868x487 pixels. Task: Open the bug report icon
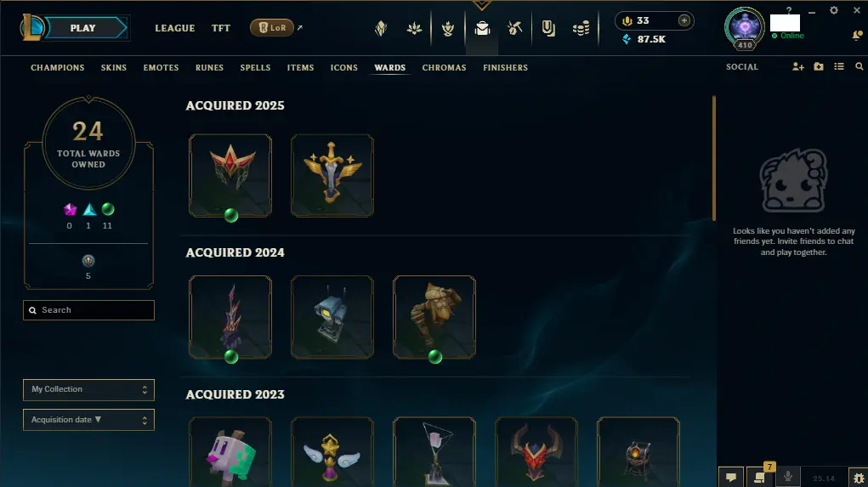859,478
